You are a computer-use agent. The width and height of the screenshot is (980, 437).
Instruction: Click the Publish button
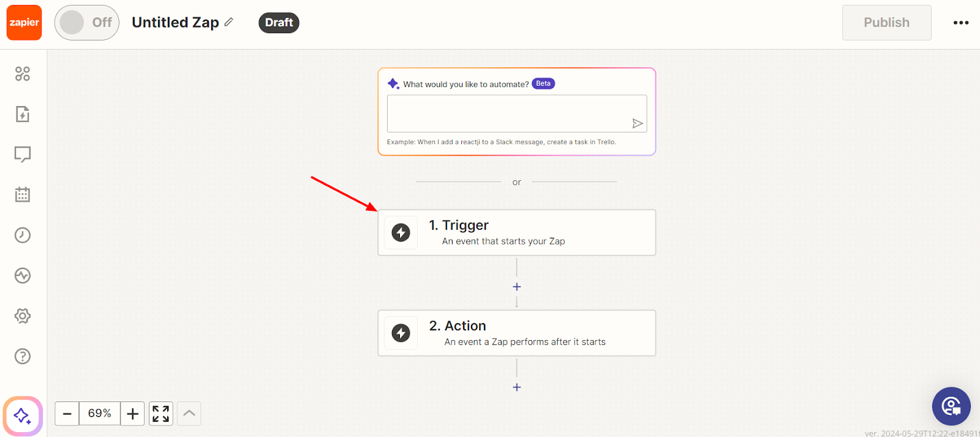tap(886, 23)
